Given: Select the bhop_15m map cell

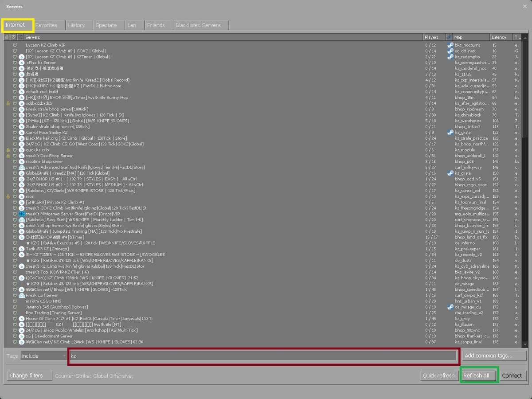Looking at the screenshot, I should tap(464, 98).
